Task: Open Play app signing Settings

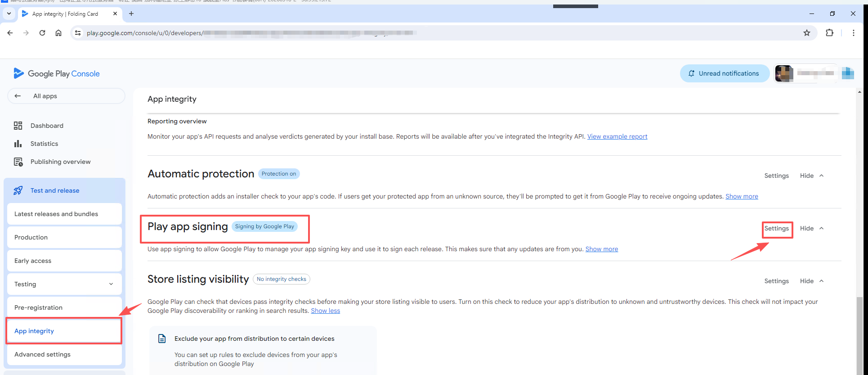Action: click(x=776, y=229)
